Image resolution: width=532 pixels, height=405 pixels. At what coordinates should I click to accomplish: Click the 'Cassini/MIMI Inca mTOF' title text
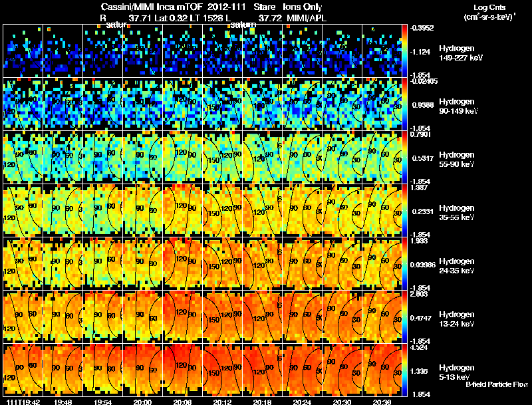click(152, 7)
